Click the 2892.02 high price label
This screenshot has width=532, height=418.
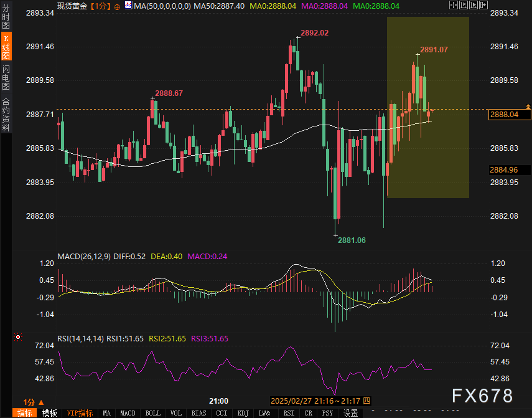coord(314,33)
